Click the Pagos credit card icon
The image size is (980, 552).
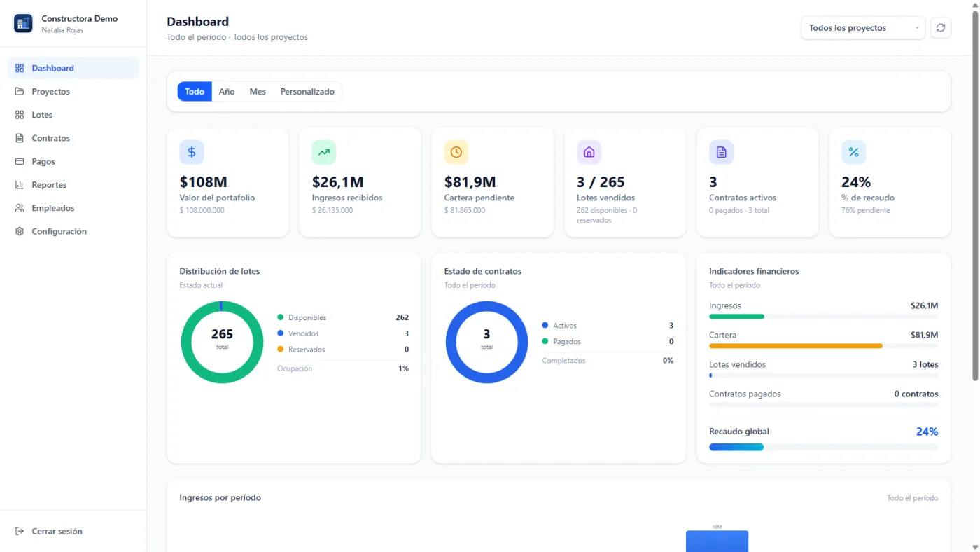click(x=20, y=162)
